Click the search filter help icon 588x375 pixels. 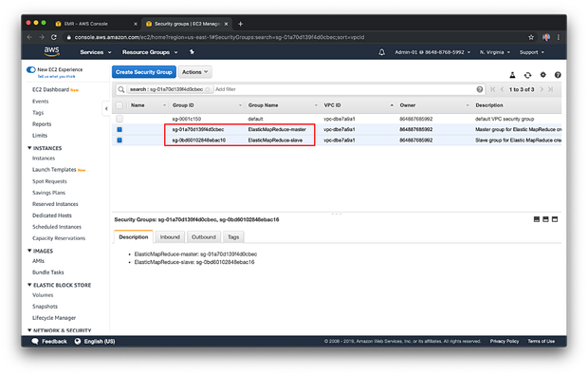(480, 89)
